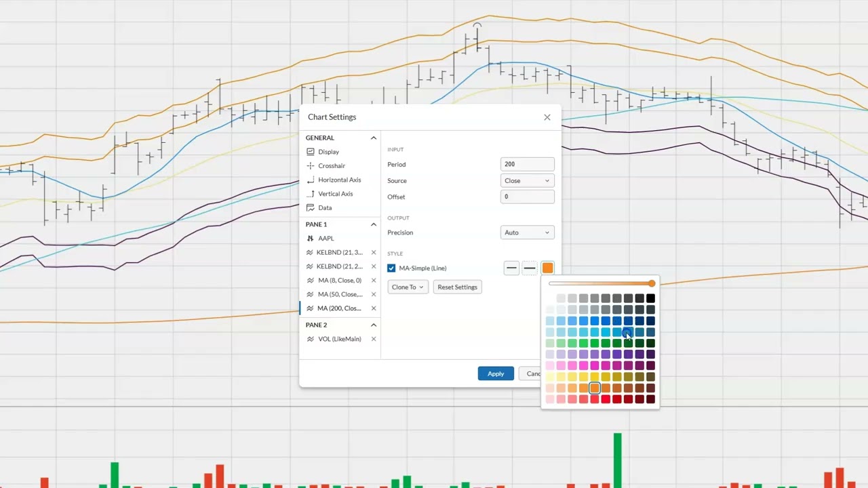Select MA (50, Close... study row

tap(339, 294)
